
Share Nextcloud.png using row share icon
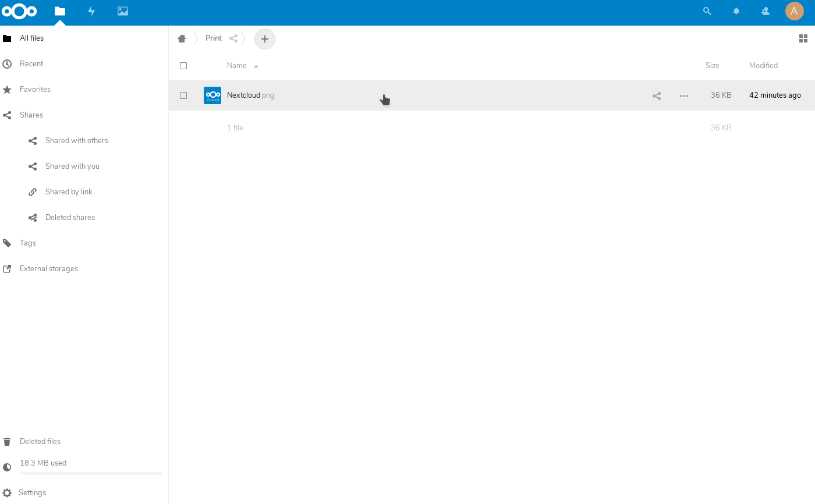click(657, 96)
